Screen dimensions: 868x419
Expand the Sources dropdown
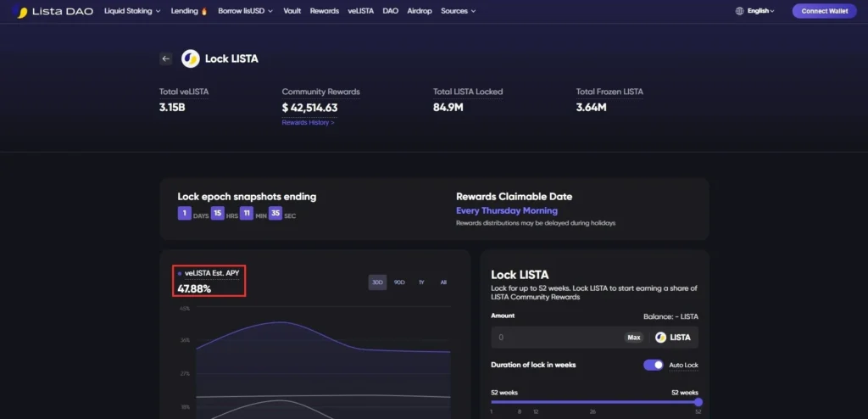[459, 11]
